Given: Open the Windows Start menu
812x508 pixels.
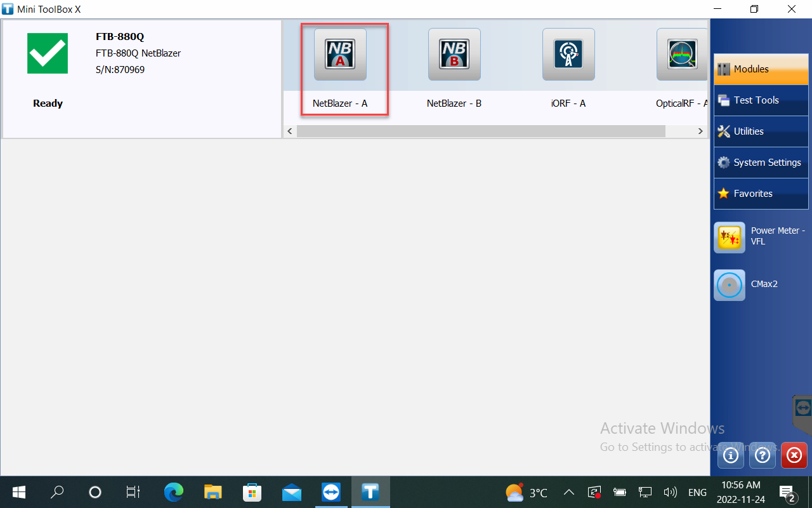Looking at the screenshot, I should click(19, 492).
